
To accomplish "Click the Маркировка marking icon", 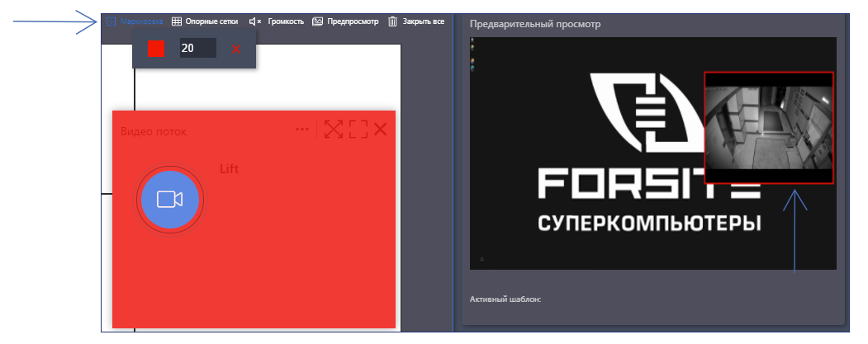I will (111, 21).
